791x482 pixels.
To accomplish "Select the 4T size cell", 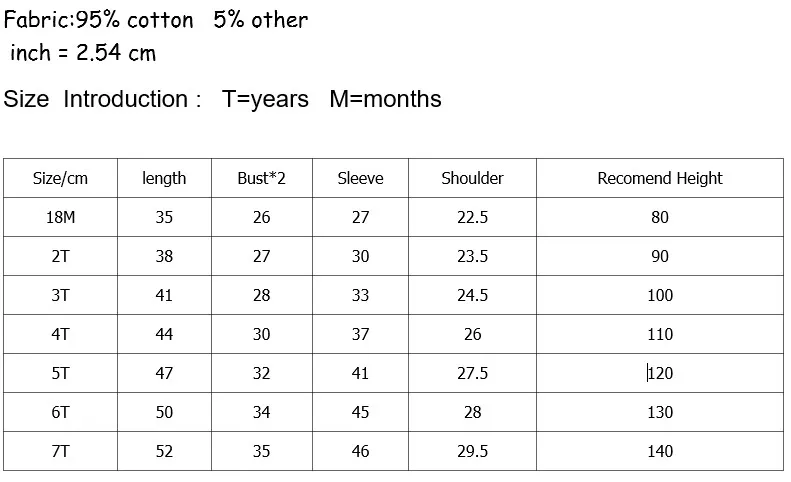I will click(60, 334).
